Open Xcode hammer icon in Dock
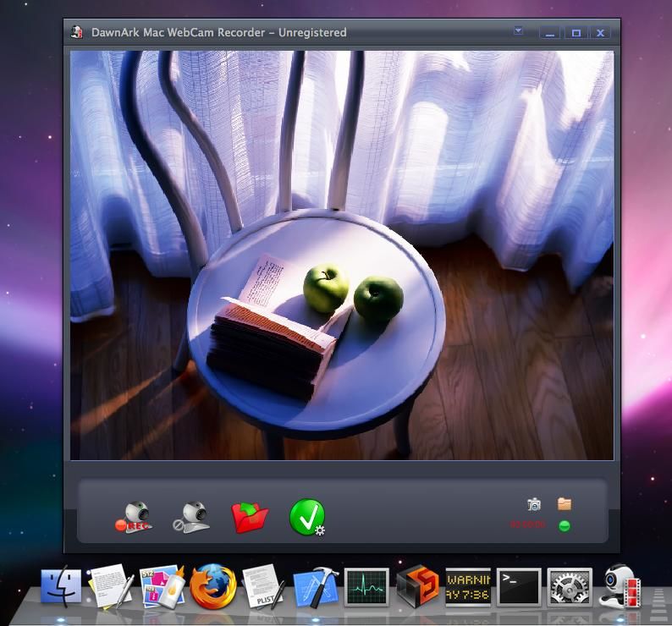The height and width of the screenshot is (626, 672). tap(316, 587)
